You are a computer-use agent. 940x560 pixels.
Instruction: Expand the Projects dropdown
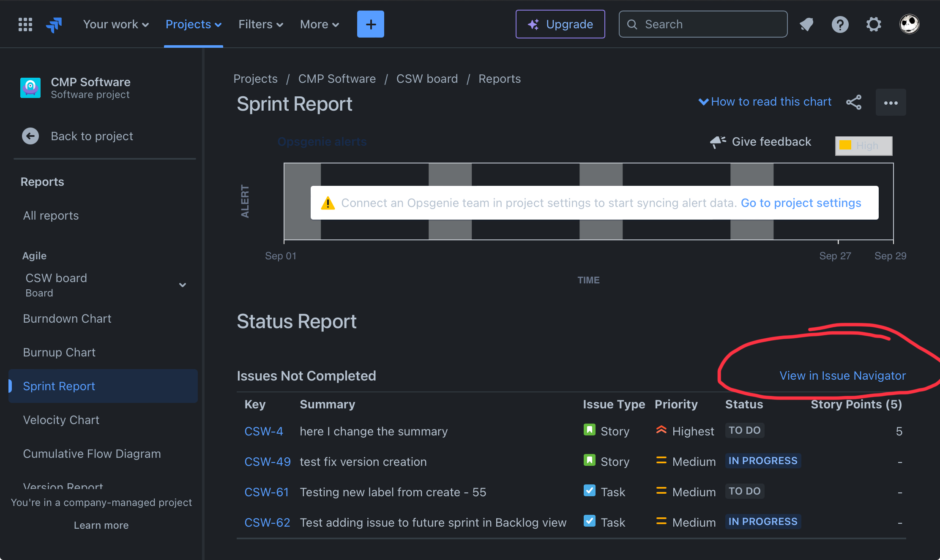point(193,24)
